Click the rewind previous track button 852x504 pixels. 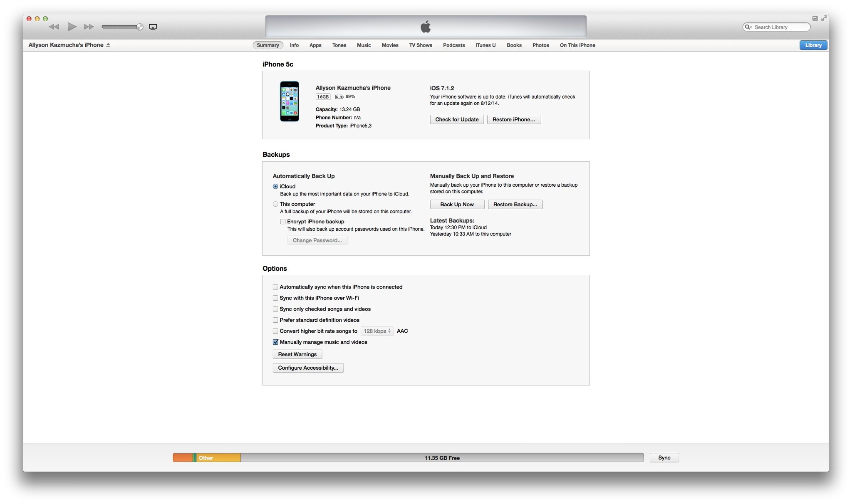54,27
